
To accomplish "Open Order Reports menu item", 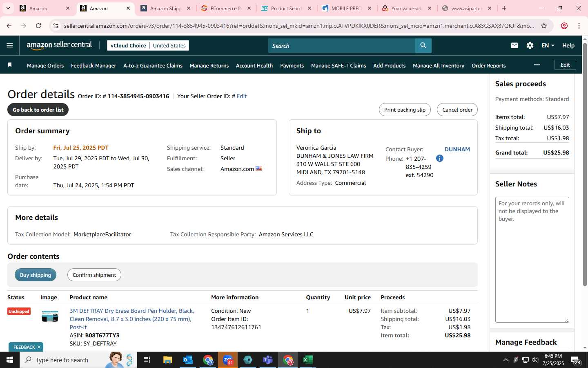I will click(x=488, y=65).
